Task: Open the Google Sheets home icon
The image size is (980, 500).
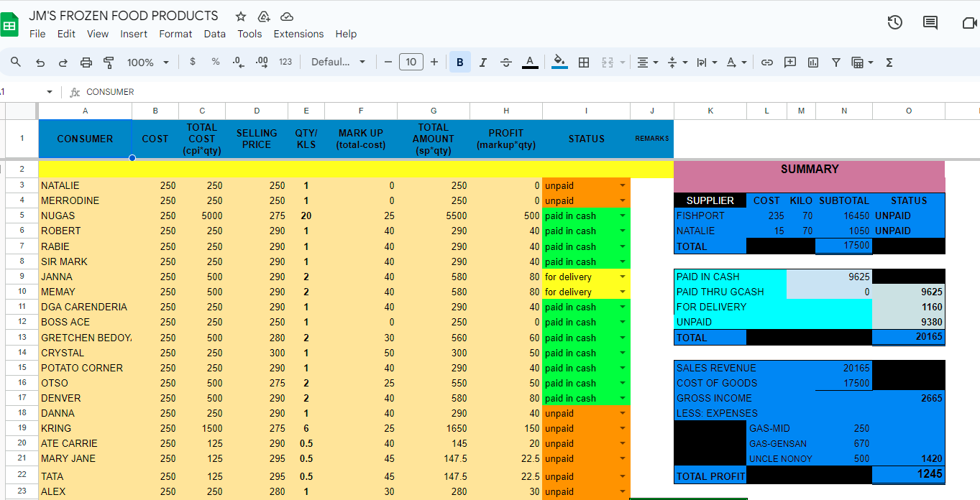Action: point(9,26)
